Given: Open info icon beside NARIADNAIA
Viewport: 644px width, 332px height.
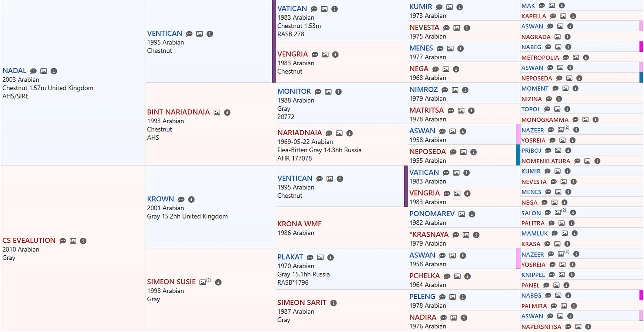Looking at the screenshot, I should coord(350,133).
